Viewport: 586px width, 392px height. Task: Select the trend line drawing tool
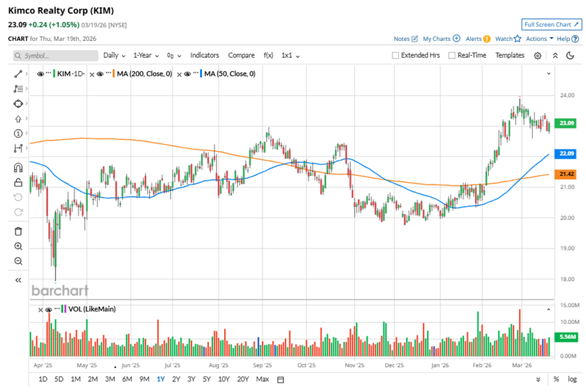[x=18, y=74]
